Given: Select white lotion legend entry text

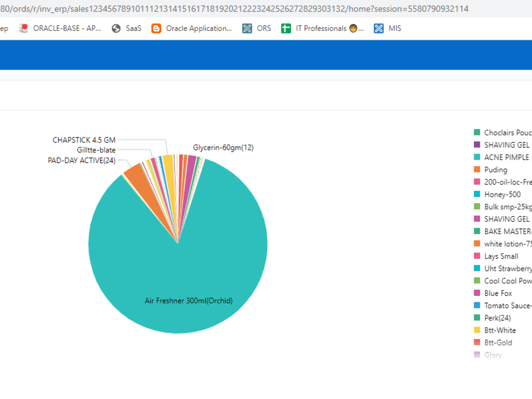Looking at the screenshot, I should coord(508,244).
